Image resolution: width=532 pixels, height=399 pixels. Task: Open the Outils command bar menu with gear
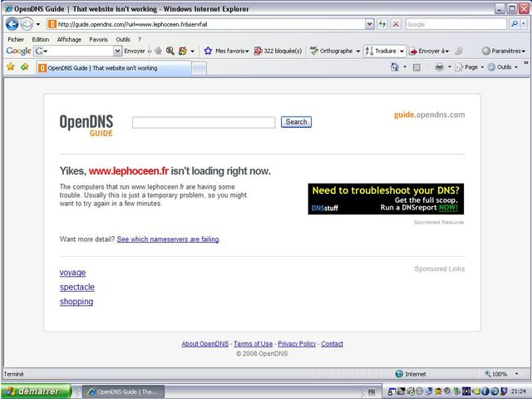pos(502,67)
